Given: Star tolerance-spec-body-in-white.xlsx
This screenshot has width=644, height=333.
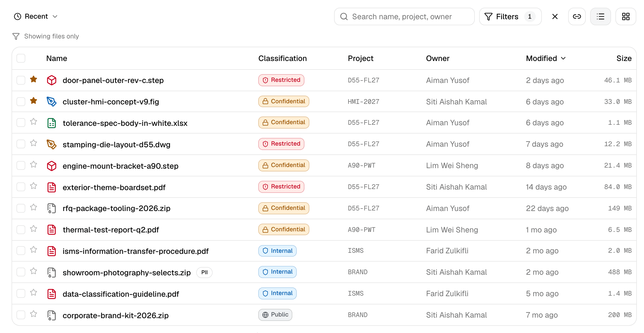Looking at the screenshot, I should click(x=34, y=122).
